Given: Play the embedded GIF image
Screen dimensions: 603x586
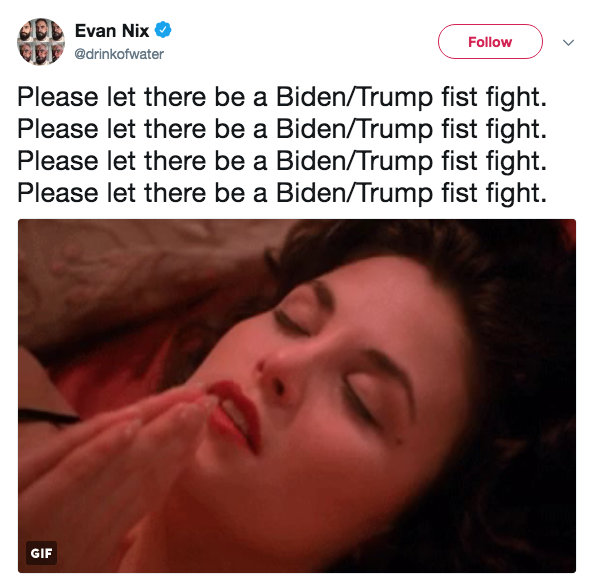Looking at the screenshot, I should (x=297, y=396).
